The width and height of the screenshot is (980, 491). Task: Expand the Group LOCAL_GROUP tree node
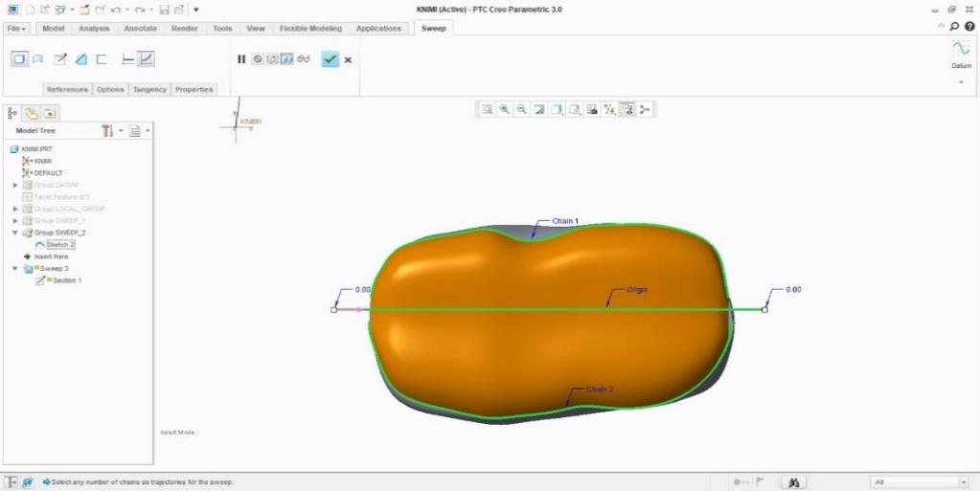[x=16, y=209]
